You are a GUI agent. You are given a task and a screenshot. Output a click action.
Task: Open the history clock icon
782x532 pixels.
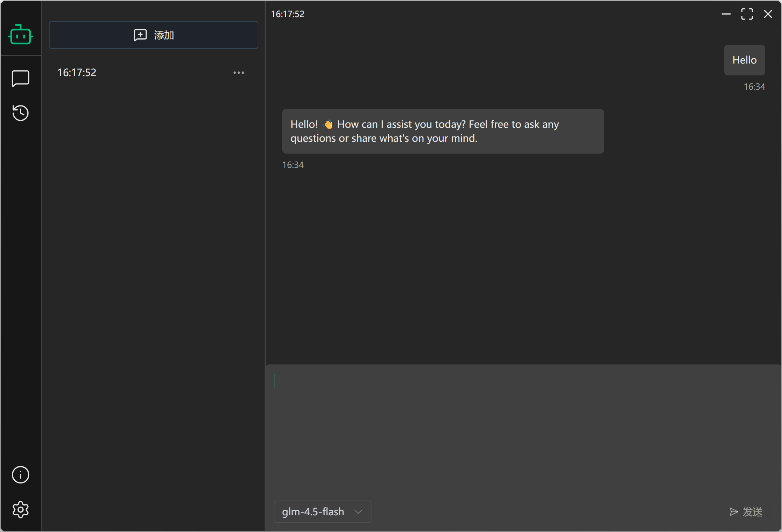click(x=21, y=113)
